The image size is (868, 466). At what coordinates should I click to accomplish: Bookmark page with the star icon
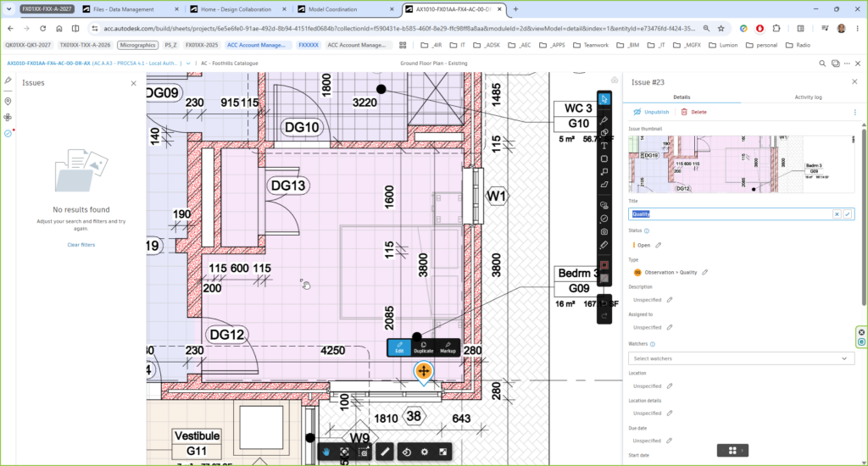(x=721, y=28)
